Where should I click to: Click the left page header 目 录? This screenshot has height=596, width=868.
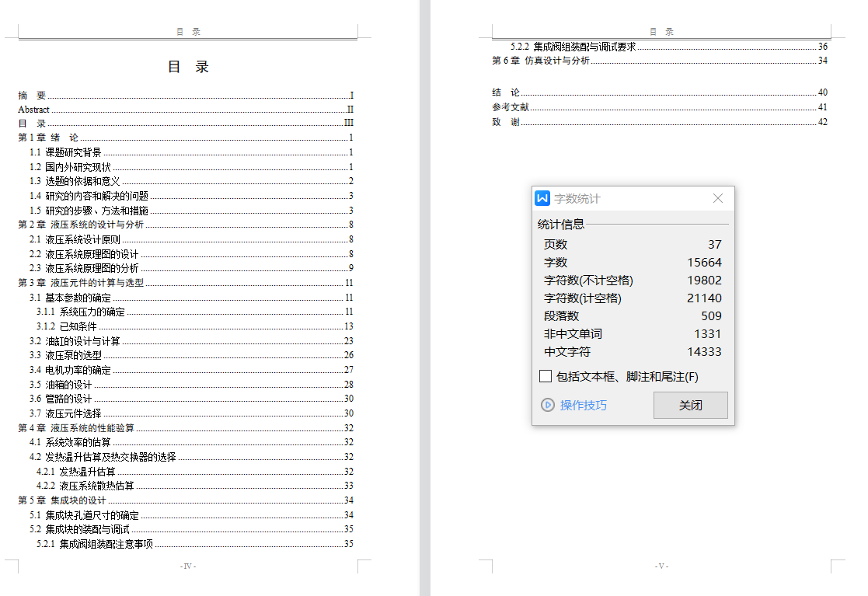coord(188,32)
